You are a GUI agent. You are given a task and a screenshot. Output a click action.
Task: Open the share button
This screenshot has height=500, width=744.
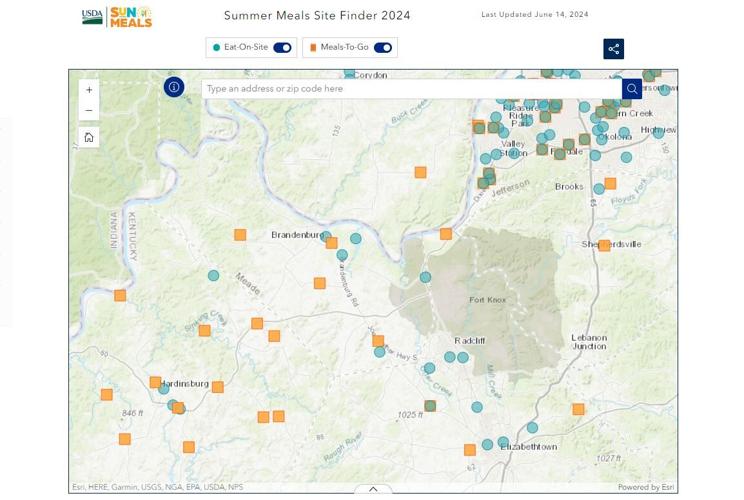(614, 49)
